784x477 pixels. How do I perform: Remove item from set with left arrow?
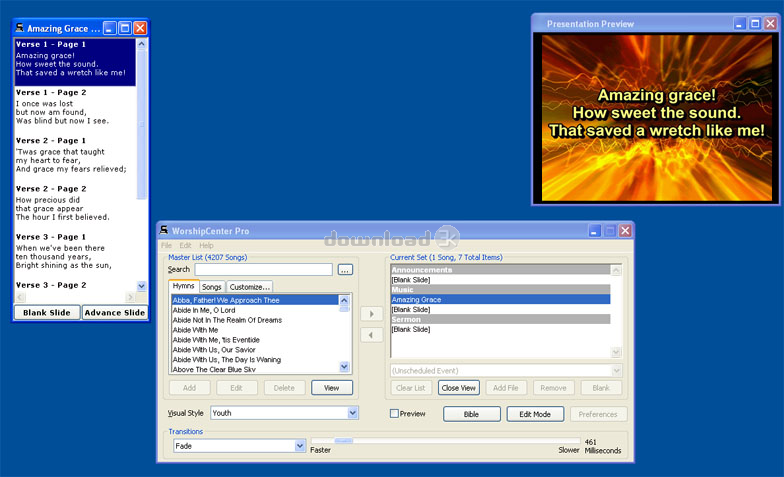click(x=372, y=335)
